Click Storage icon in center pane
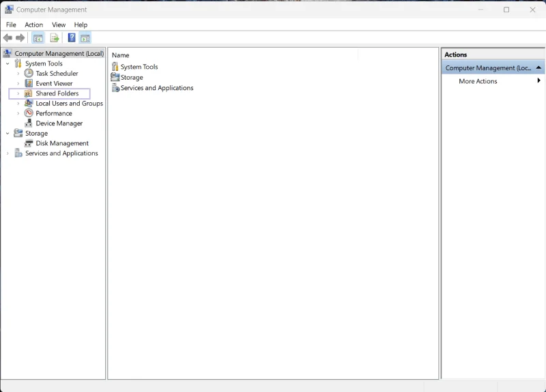Image resolution: width=546 pixels, height=392 pixels. click(115, 77)
